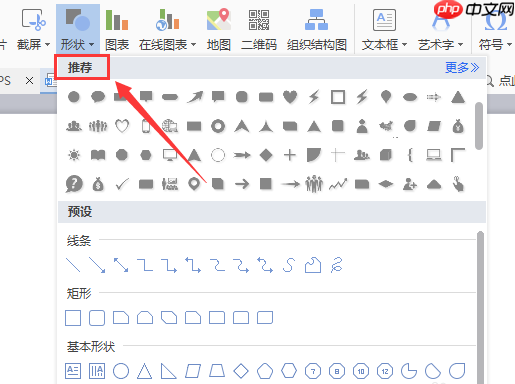Screen dimensions: 515x384
Task: Pick the recommended plus sign shape
Action: (290, 155)
